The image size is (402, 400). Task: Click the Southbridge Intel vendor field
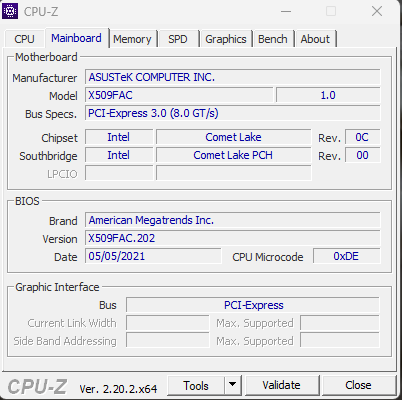119,155
